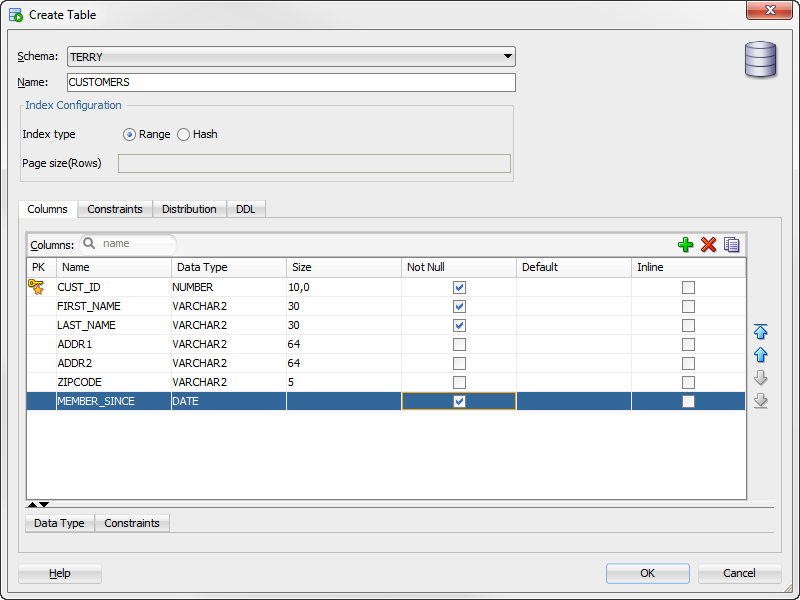Click the PK column header
This screenshot has width=800, height=600.
click(41, 267)
